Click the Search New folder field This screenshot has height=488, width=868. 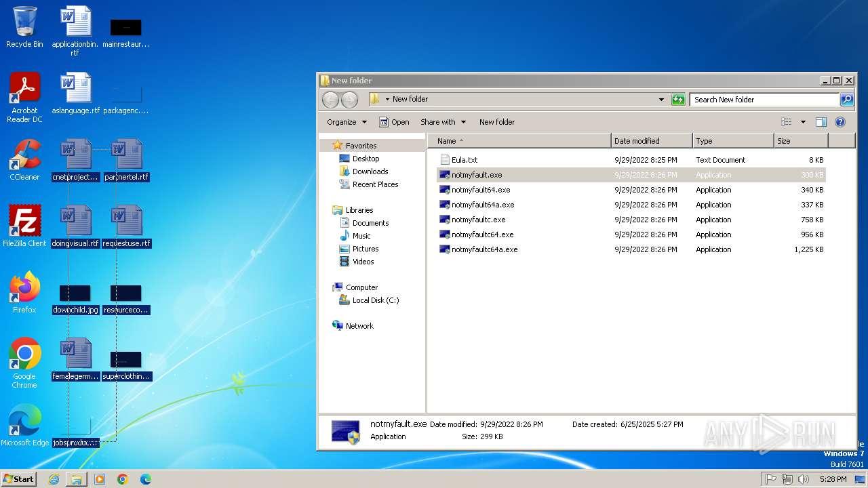click(x=765, y=100)
